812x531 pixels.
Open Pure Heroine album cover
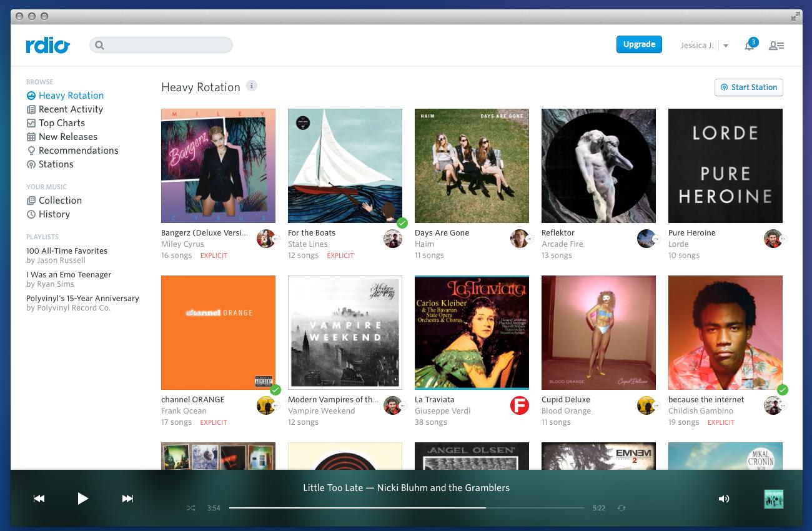tap(725, 166)
